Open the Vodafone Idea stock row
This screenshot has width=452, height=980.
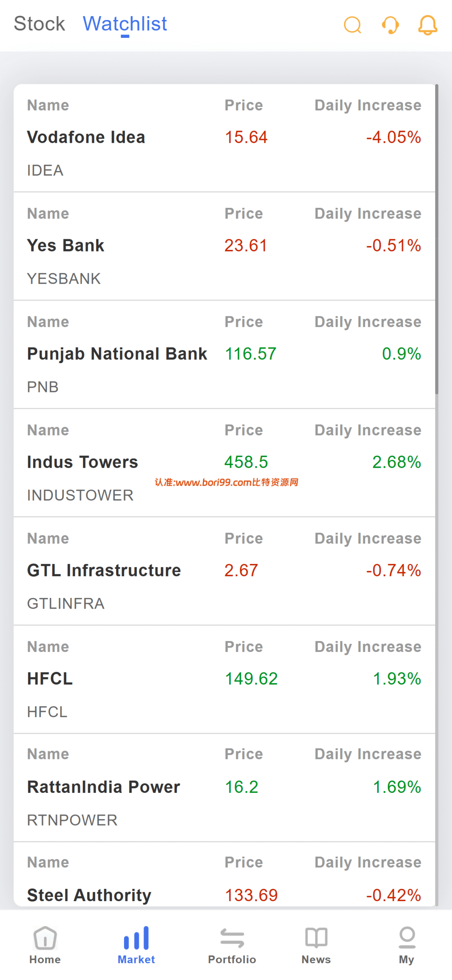[x=225, y=138]
